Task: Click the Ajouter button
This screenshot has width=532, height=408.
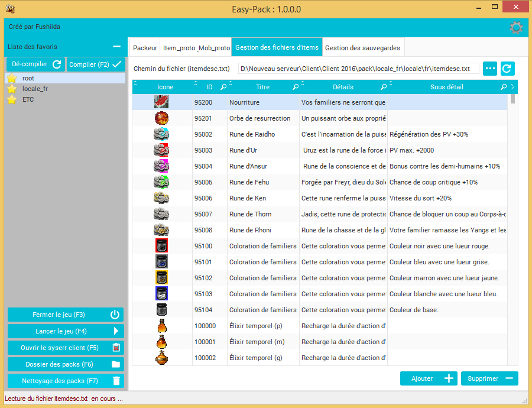Action: click(429, 378)
